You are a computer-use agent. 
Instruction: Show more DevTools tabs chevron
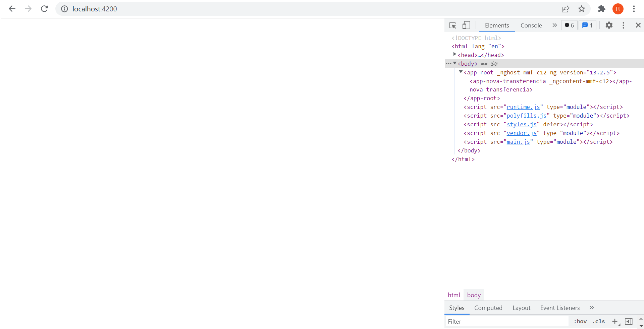pyautogui.click(x=554, y=25)
